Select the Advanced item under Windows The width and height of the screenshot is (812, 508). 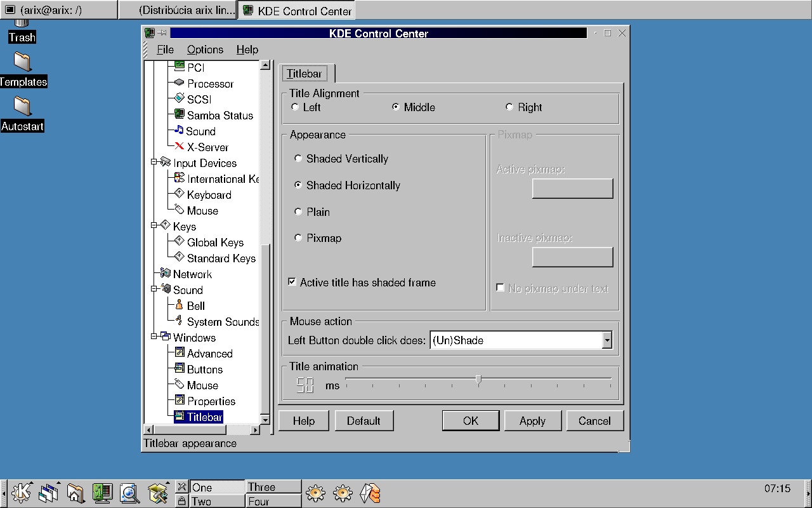(204, 354)
